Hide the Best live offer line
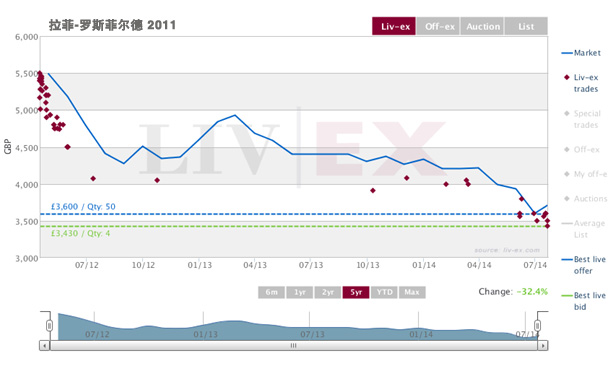611x375 pixels. [x=583, y=265]
